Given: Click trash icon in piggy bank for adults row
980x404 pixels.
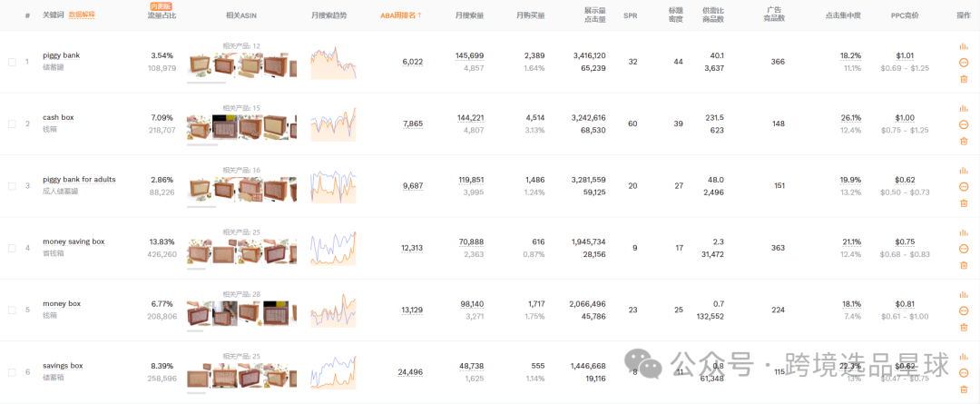Looking at the screenshot, I should (x=964, y=203).
